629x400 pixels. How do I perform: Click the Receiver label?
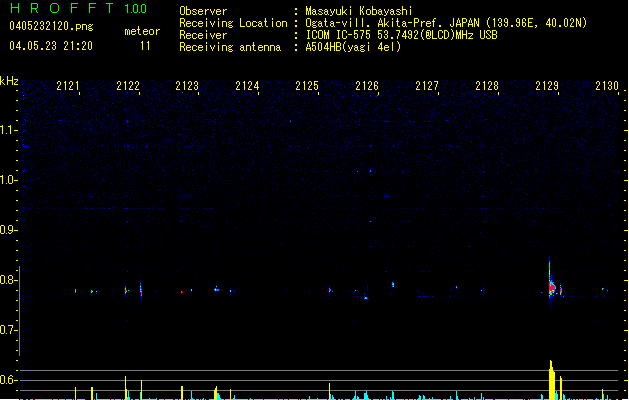click(203, 35)
